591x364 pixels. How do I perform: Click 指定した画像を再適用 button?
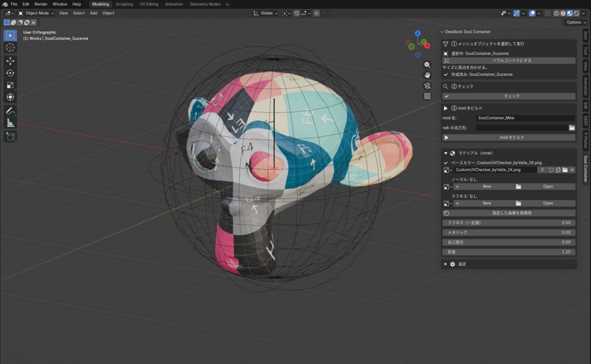(509, 213)
